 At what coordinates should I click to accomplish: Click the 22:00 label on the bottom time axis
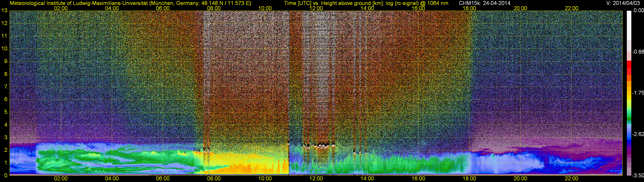click(571, 179)
